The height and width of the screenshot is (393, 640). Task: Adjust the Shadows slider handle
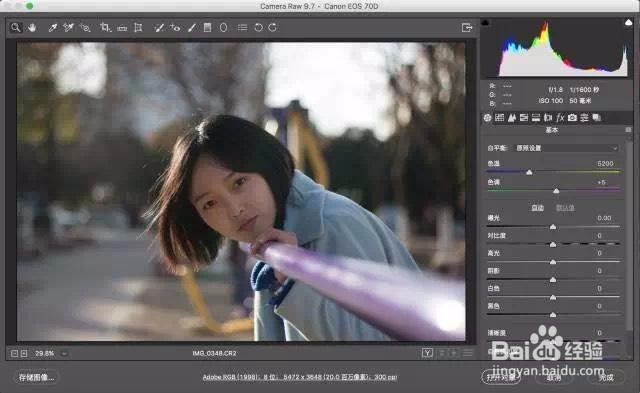(x=553, y=280)
